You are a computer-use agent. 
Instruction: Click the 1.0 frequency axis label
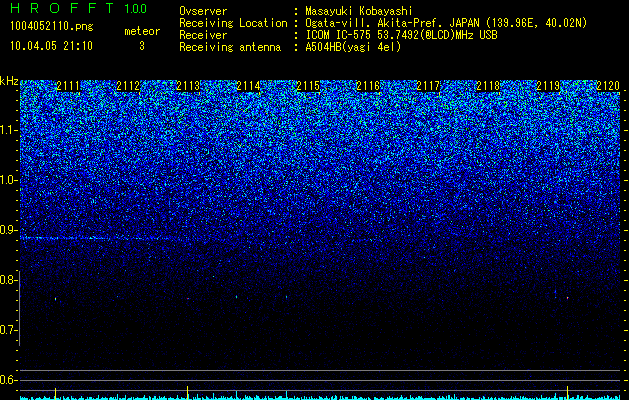click(8, 180)
